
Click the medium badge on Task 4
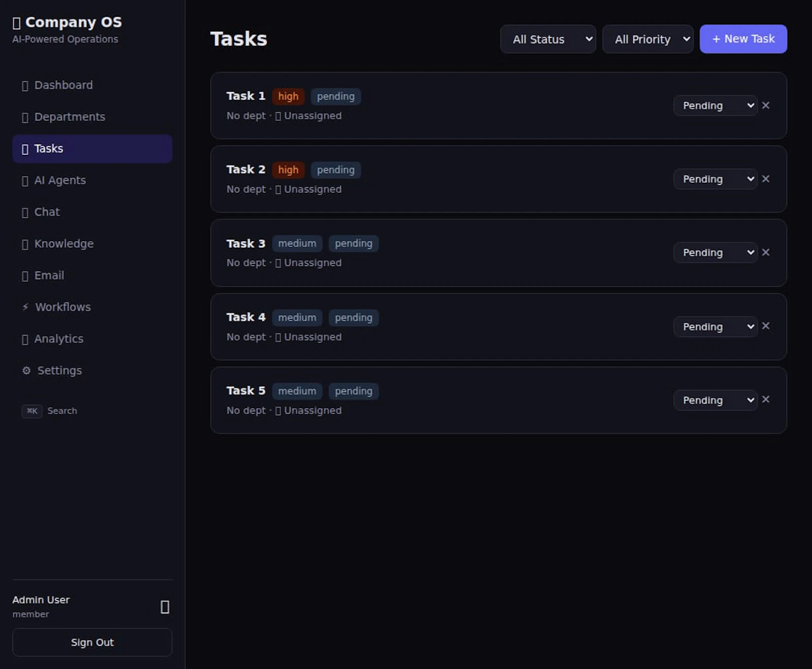tap(297, 318)
